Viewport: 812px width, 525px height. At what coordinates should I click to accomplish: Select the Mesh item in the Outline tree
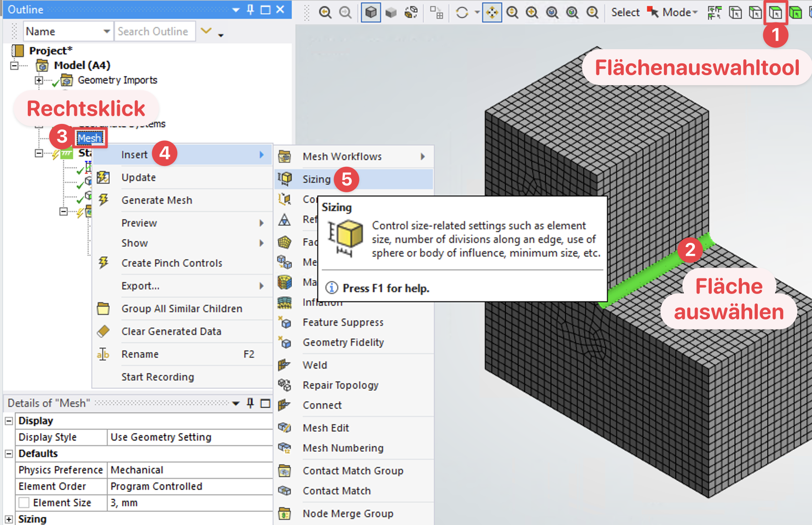coord(89,138)
